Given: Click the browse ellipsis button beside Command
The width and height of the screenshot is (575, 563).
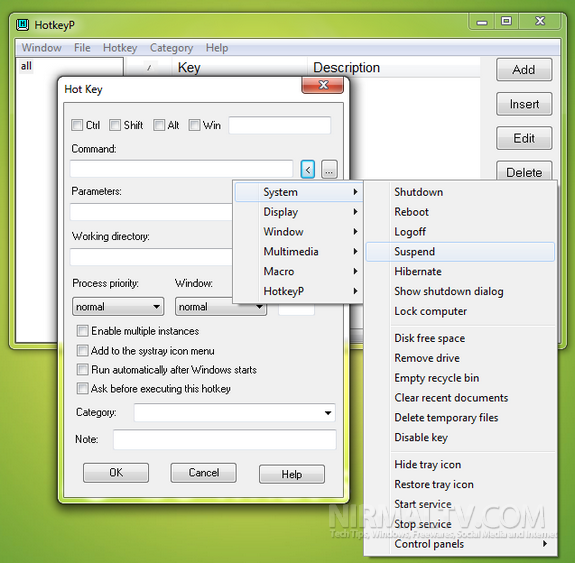Looking at the screenshot, I should 329,169.
